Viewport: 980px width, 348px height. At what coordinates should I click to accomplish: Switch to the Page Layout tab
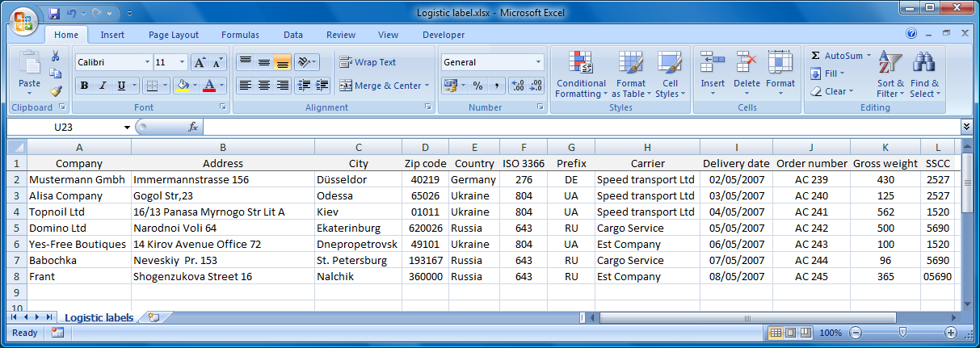click(x=174, y=35)
